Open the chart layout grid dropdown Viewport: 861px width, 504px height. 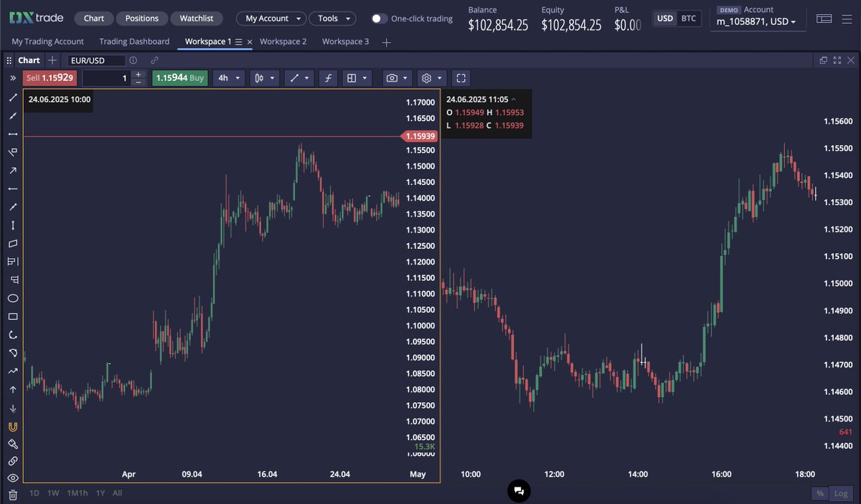tap(357, 78)
